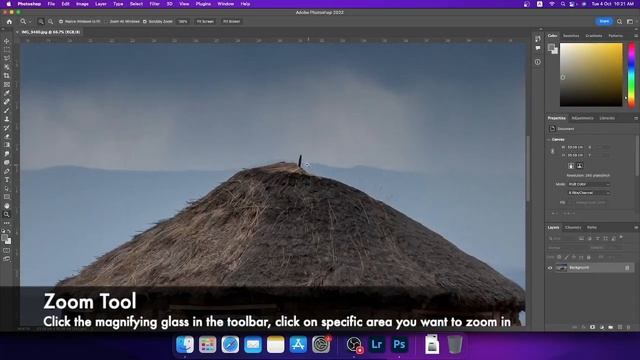Open the Comments panel icon
Image resolution: width=640 pixels, height=360 pixels.
(538, 48)
